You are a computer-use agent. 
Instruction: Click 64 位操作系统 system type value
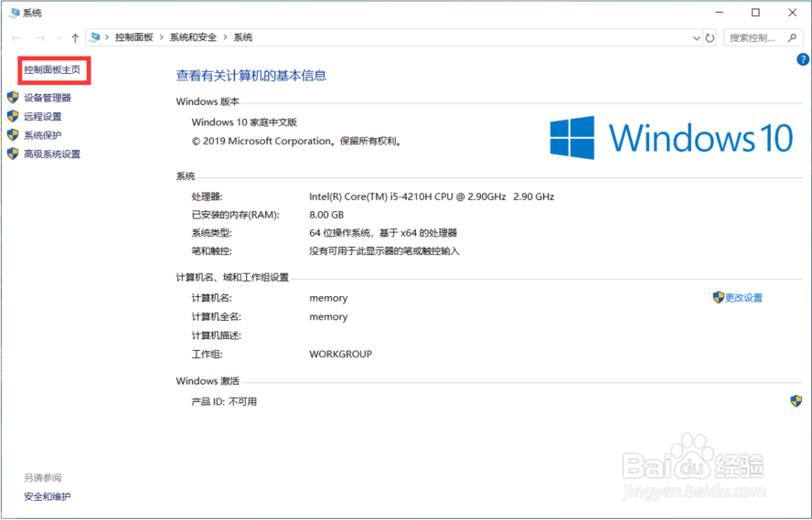[383, 233]
